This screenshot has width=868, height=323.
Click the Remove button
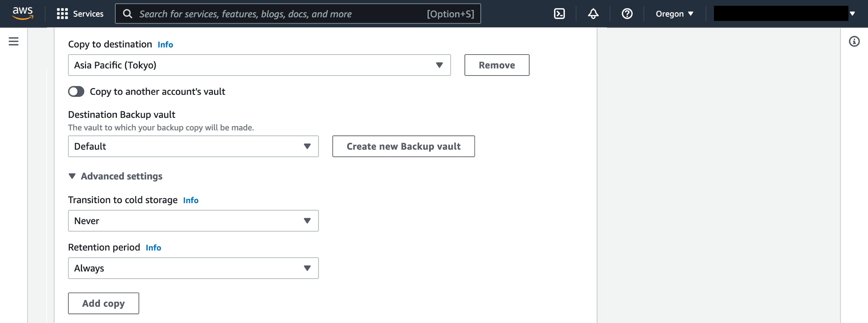click(x=497, y=65)
